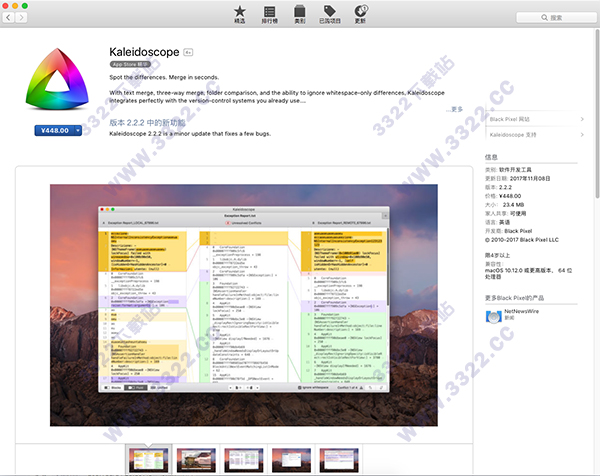Image resolution: width=600 pixels, height=476 pixels.
Task: Click the App Store 精华 badge
Action: 130,64
